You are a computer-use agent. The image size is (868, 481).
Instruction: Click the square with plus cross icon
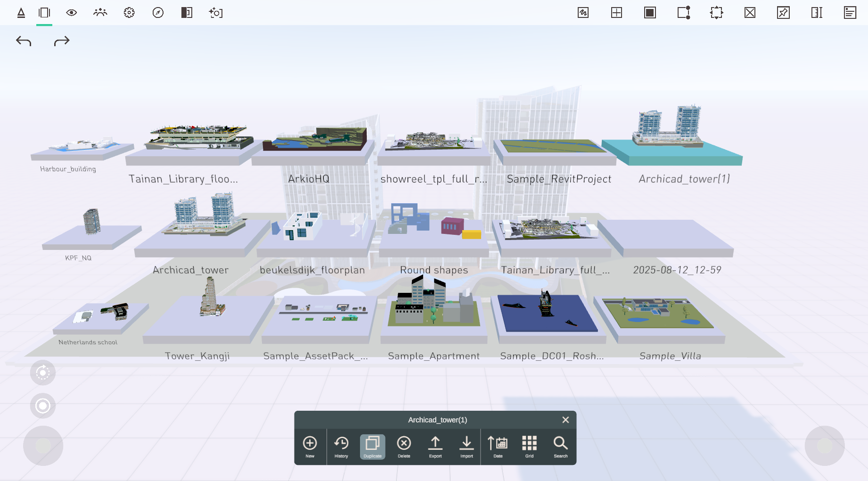[x=616, y=13]
